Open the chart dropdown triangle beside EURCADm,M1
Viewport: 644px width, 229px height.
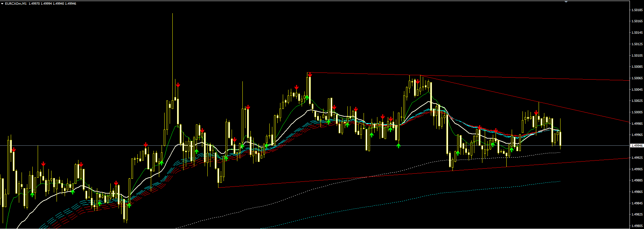[x=2, y=4]
